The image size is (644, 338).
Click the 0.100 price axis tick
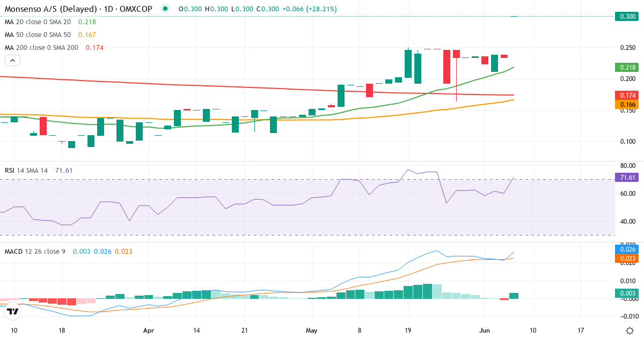click(x=628, y=142)
